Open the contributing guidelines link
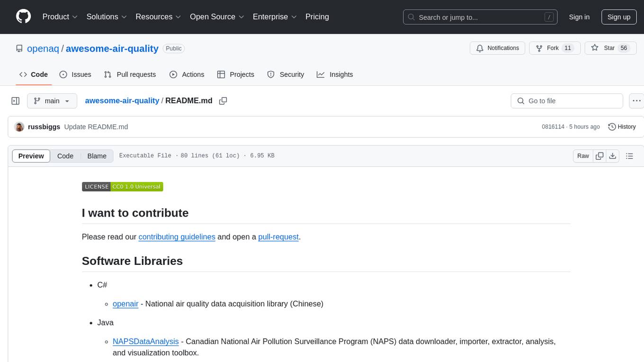Image resolution: width=644 pixels, height=362 pixels. click(x=177, y=236)
